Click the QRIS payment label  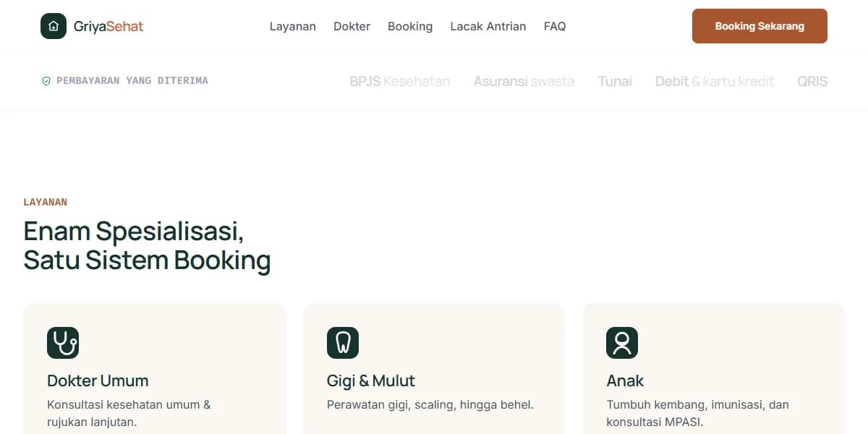point(812,81)
